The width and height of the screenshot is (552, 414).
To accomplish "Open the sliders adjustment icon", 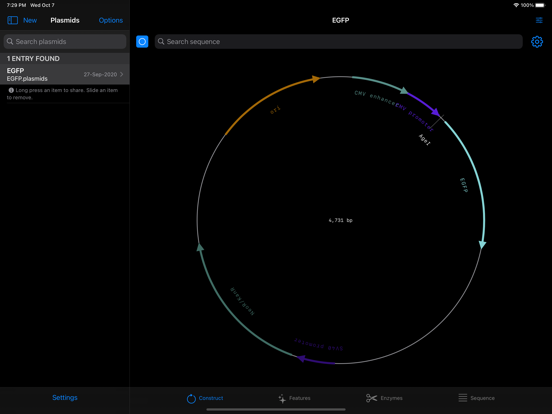I will [x=539, y=20].
